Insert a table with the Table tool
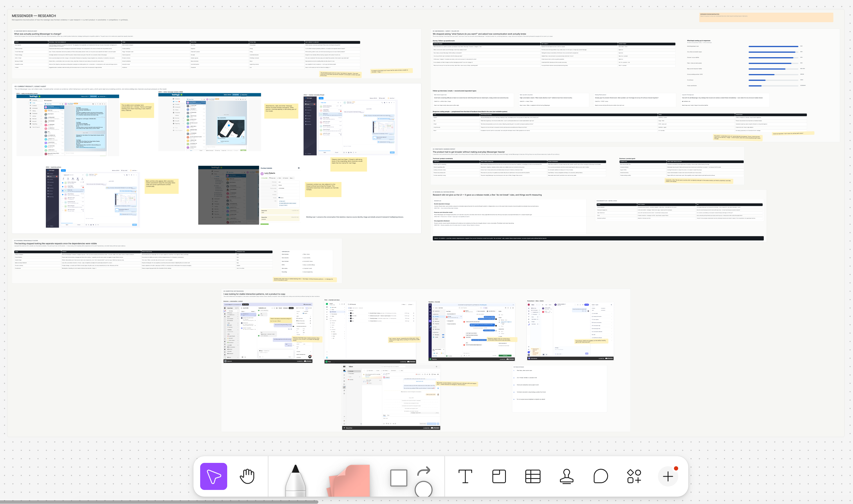This screenshot has height=504, width=853. 533,476
